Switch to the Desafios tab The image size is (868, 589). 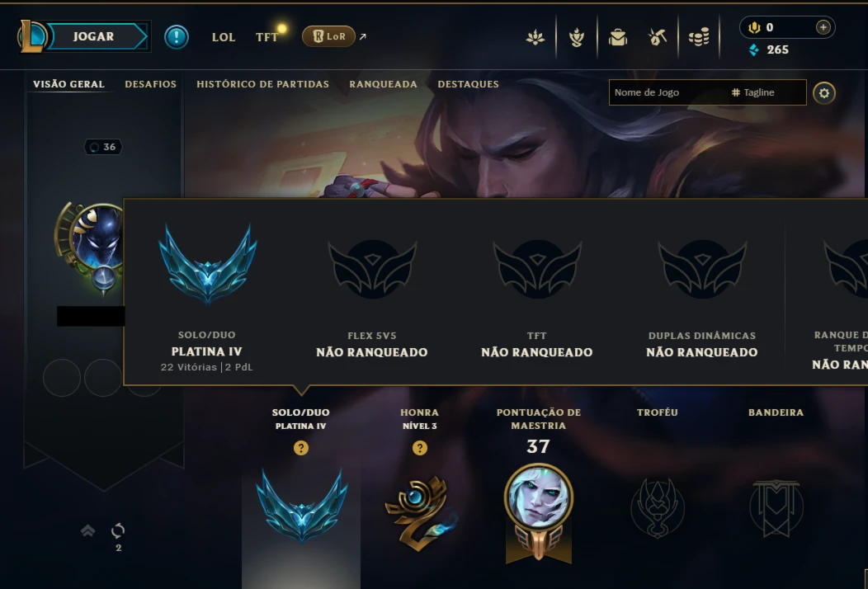tap(150, 84)
